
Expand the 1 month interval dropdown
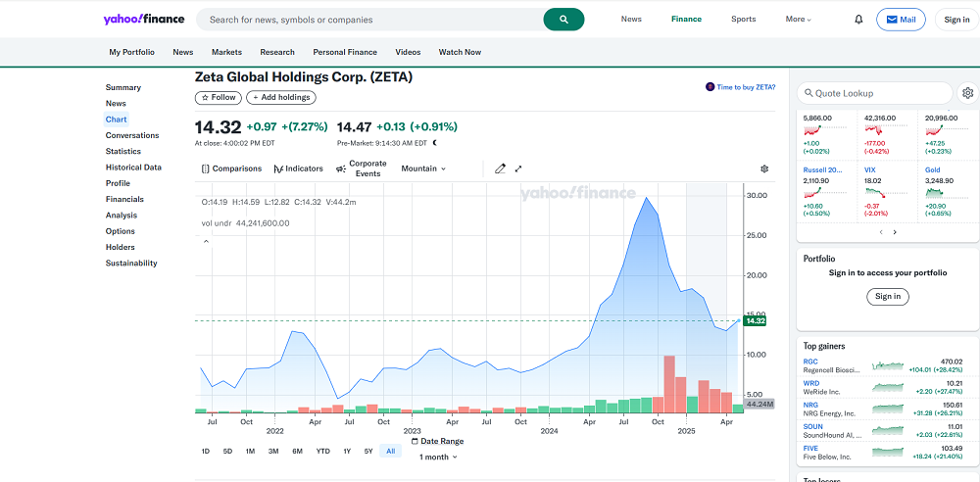tap(438, 458)
